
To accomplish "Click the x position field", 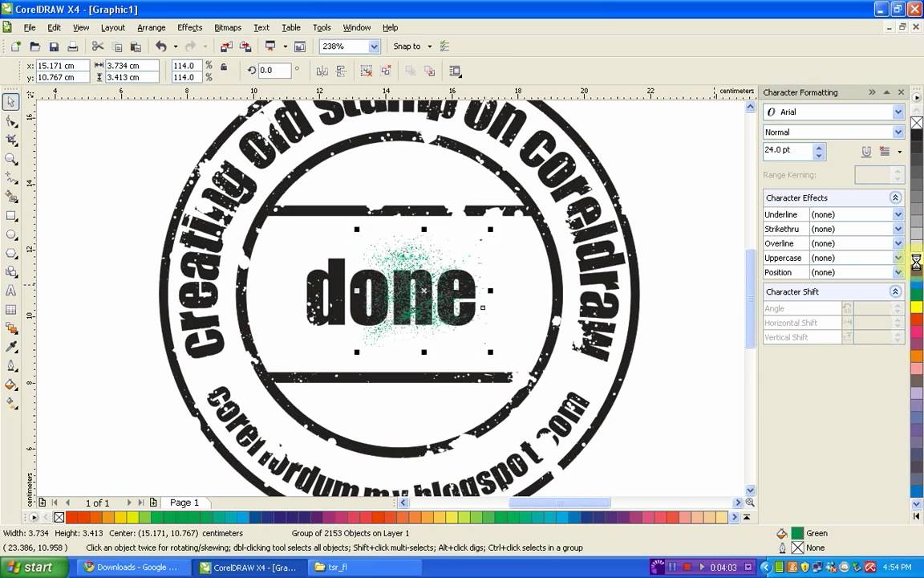I will pyautogui.click(x=63, y=66).
